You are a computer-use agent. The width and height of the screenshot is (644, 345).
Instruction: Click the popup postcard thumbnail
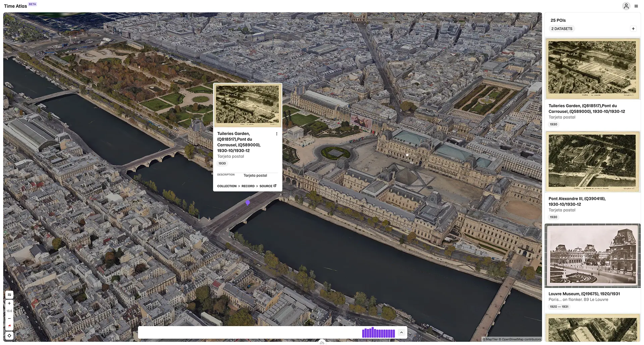248,105
